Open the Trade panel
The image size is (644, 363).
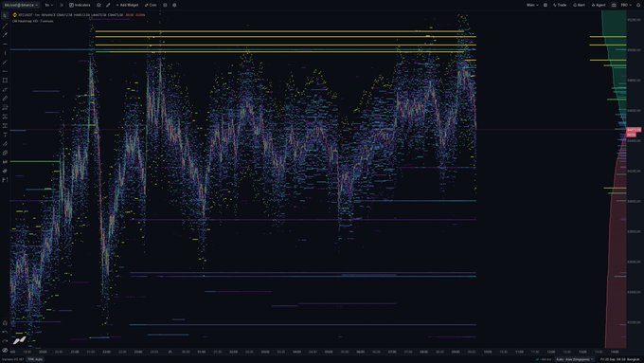point(560,5)
